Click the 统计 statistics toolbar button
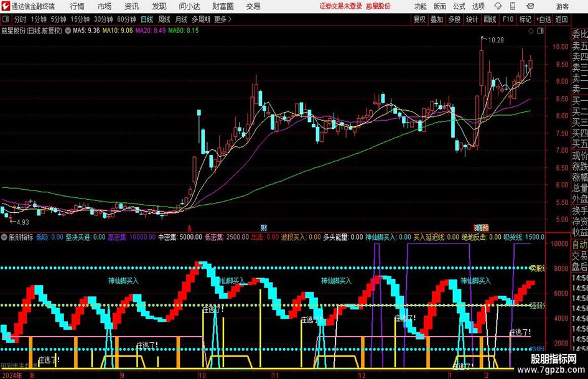This screenshot has width=588, height=379. [x=472, y=19]
